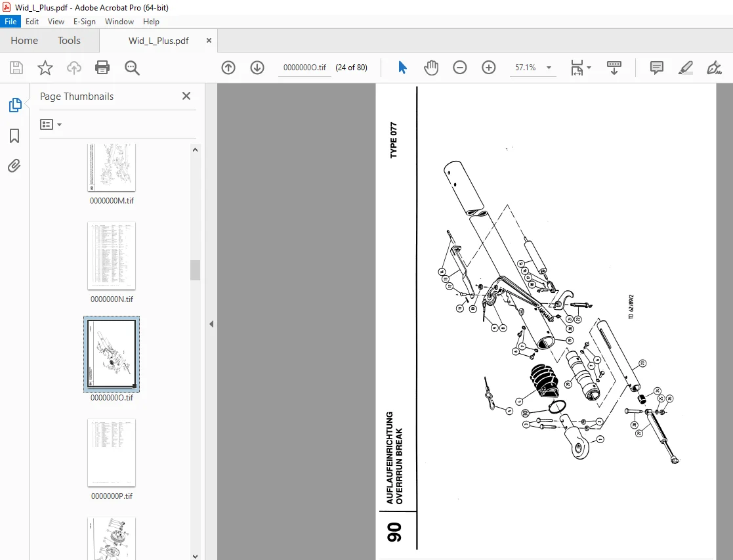Screen dimensions: 733x560
Task: Open Page Thumbnails sidebar icon
Action: pyautogui.click(x=15, y=105)
